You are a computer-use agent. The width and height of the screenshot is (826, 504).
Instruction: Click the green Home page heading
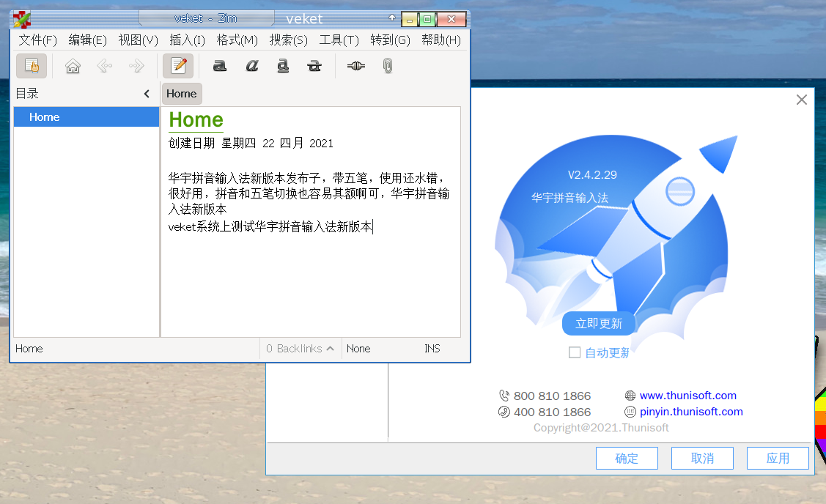pyautogui.click(x=196, y=120)
